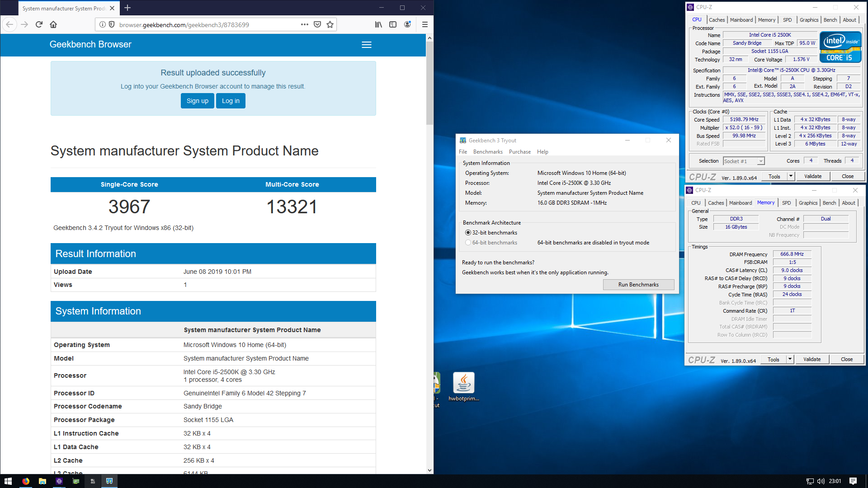This screenshot has height=488, width=868.
Task: Click the 3967 single-core score
Action: [129, 207]
